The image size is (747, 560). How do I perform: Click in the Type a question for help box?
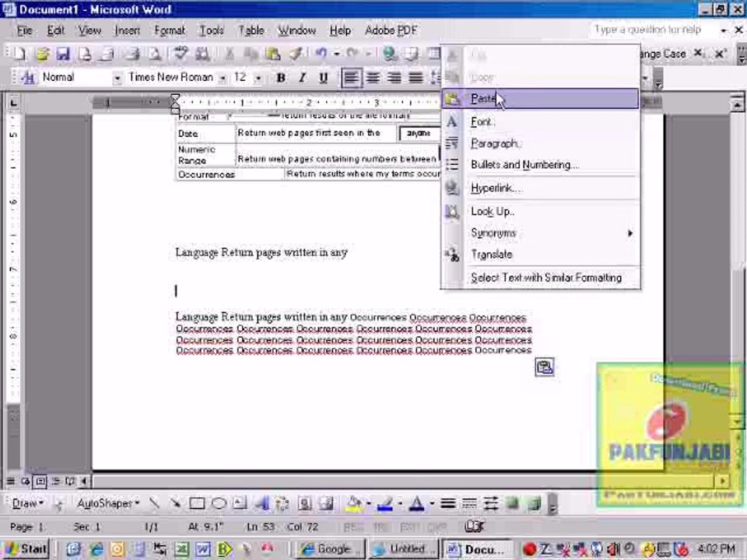coord(653,30)
